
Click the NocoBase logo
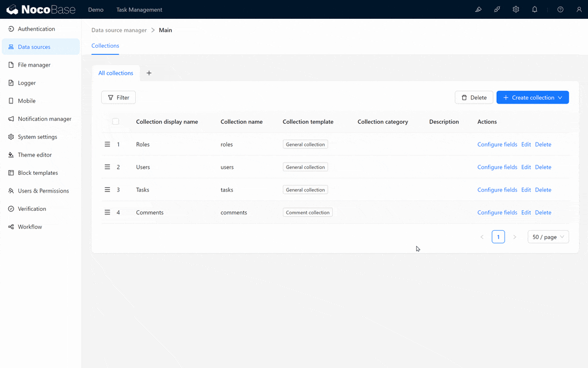41,9
